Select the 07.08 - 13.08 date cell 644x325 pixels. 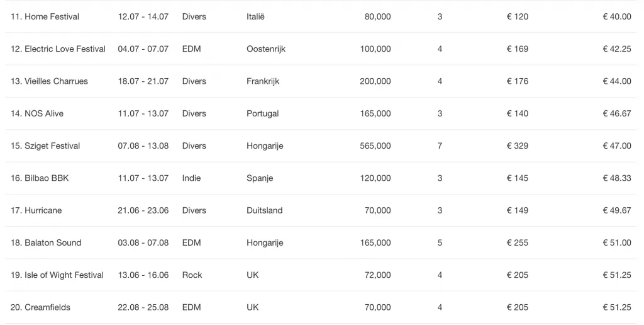click(x=143, y=146)
